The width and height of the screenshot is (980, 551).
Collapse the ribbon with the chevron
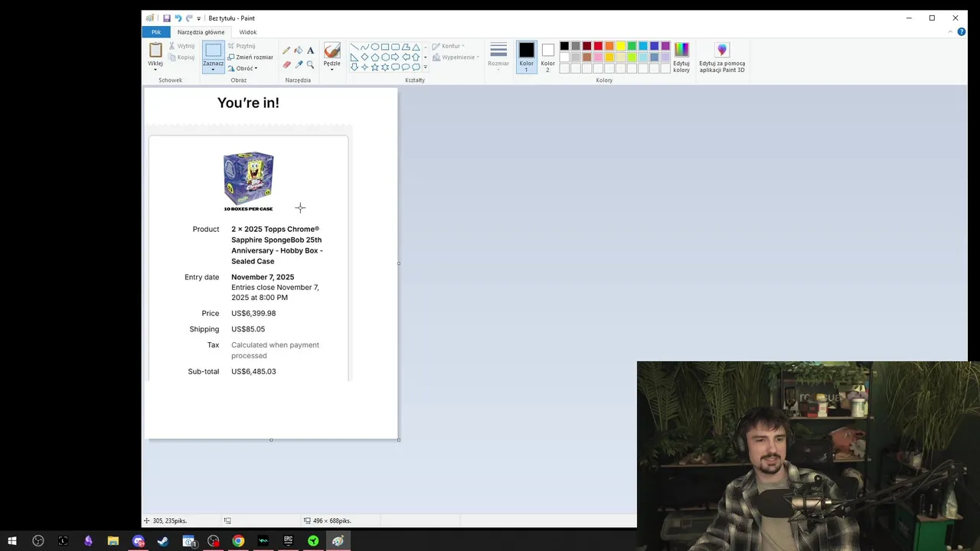click(950, 32)
